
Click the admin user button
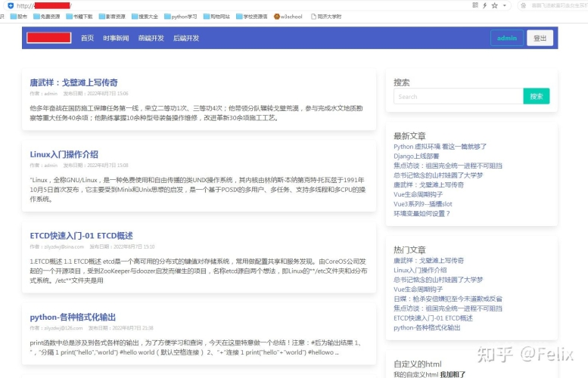(507, 38)
